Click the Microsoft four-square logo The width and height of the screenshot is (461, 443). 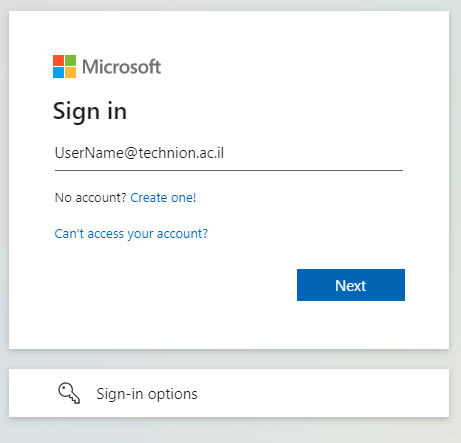click(64, 66)
